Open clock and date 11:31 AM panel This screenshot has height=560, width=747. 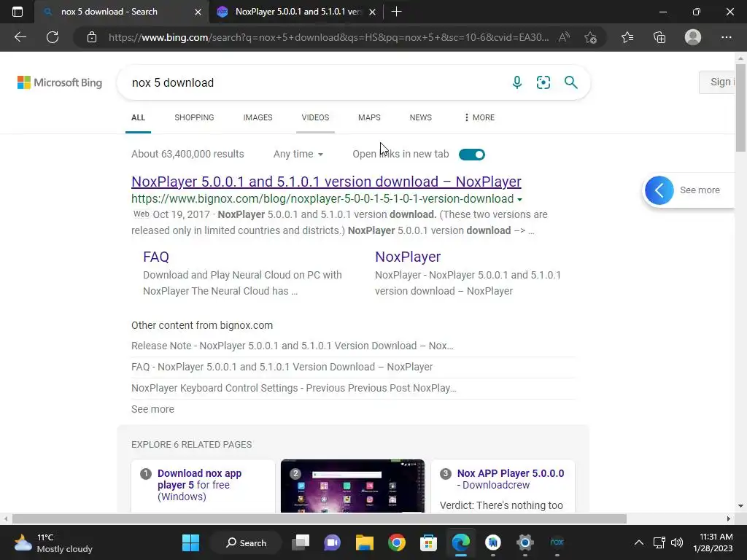tap(713, 542)
